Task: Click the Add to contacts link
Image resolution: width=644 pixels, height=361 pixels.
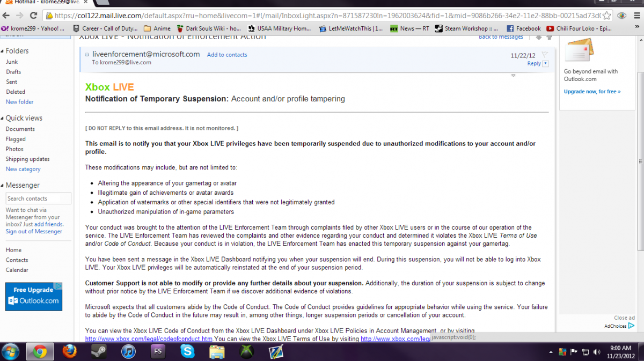Action: point(227,55)
